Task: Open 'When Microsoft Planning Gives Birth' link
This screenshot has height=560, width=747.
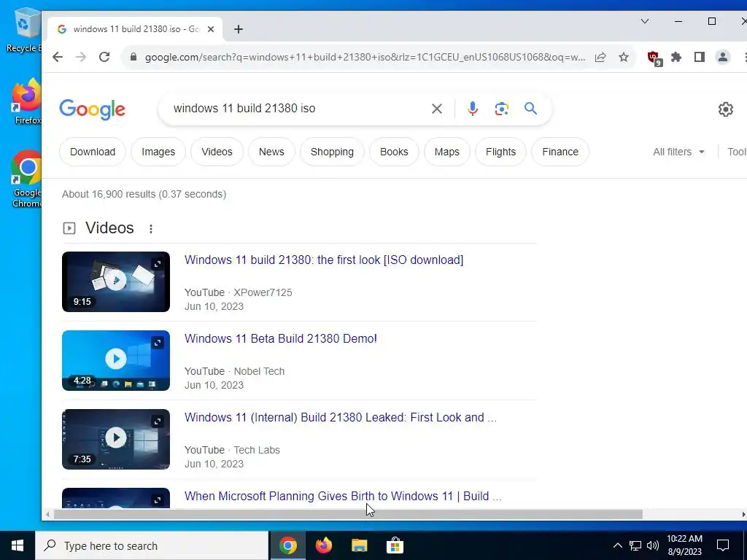Action: (343, 496)
